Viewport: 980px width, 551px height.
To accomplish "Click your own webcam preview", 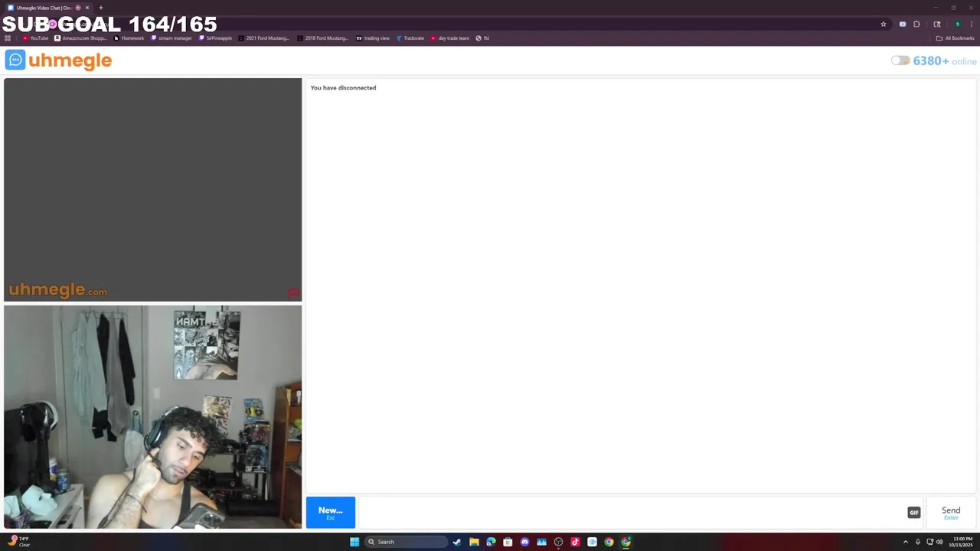I will [152, 417].
